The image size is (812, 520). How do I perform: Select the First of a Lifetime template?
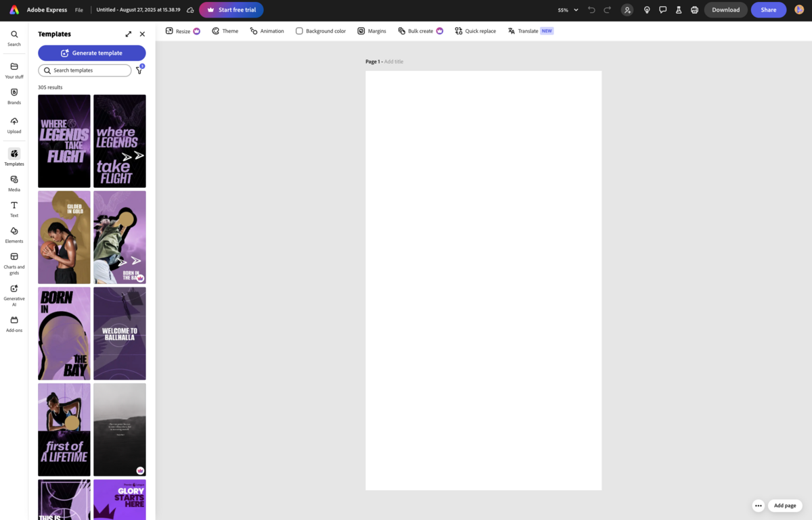click(64, 430)
